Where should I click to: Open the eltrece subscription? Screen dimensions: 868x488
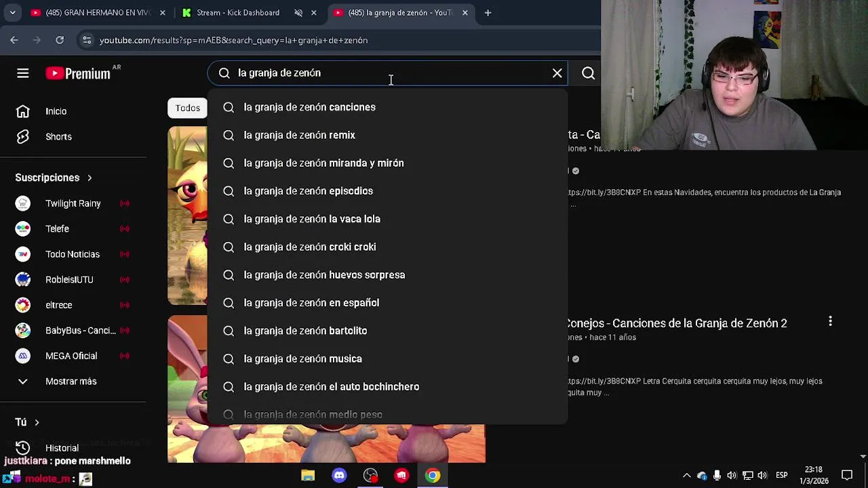pos(73,305)
